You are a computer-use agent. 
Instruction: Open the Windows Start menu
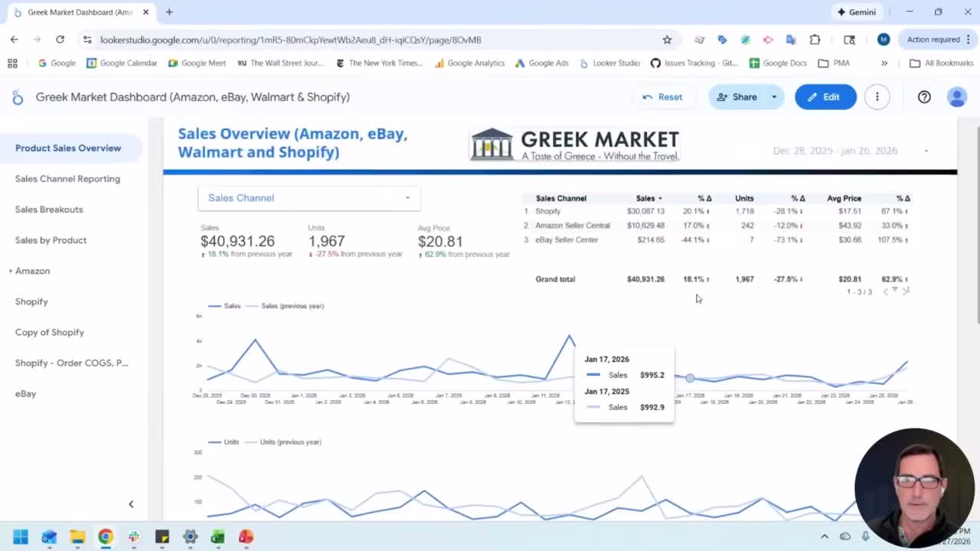tap(21, 536)
